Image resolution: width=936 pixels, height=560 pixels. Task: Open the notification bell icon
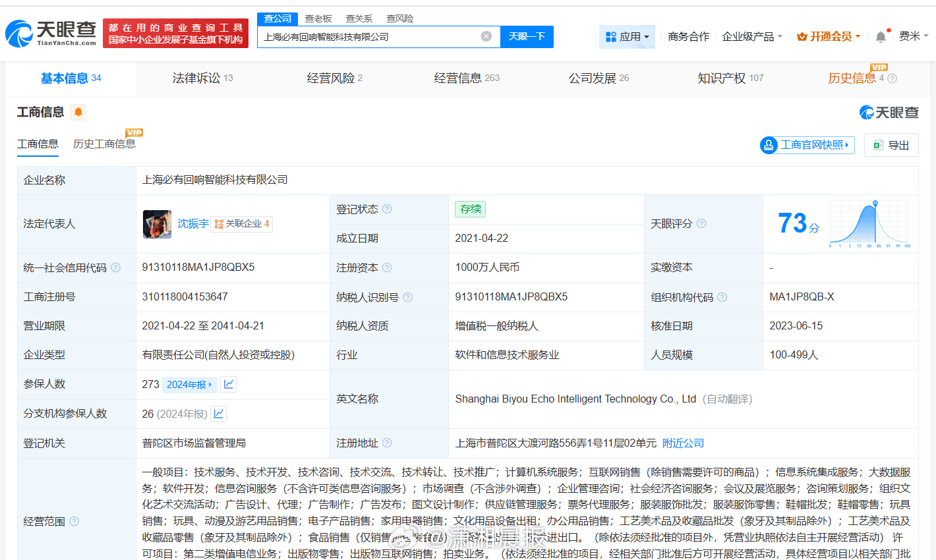click(881, 37)
